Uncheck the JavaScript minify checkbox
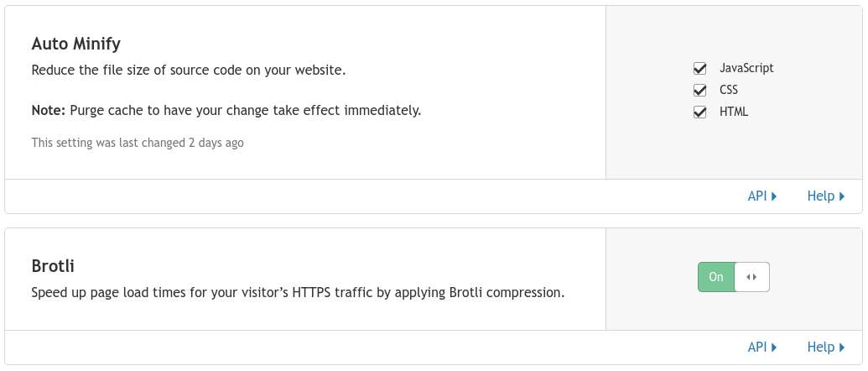Image resolution: width=868 pixels, height=371 pixels. (699, 69)
